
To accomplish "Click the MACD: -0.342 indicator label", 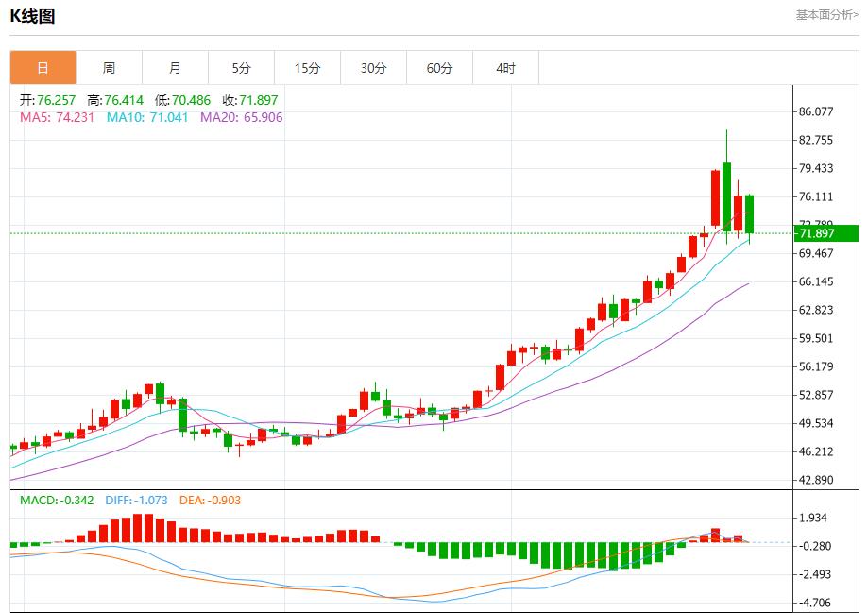I will coord(57,500).
